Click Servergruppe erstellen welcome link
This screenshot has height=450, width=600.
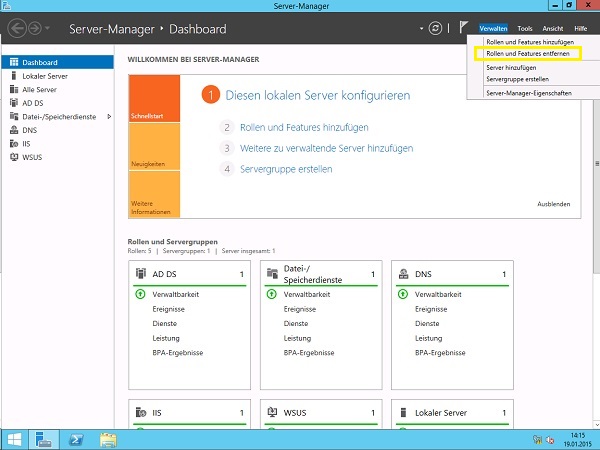pos(286,169)
